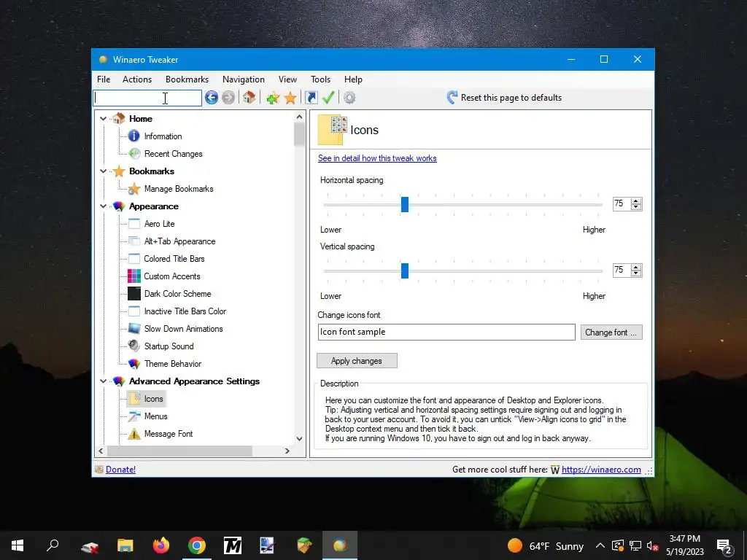Select Information in the tree
Viewport: 747px width, 560px height.
pyautogui.click(x=163, y=136)
